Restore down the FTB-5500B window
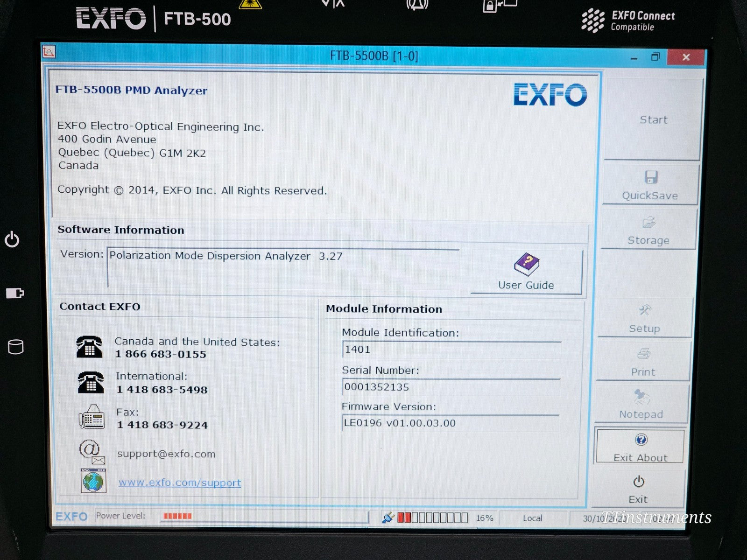Image resolution: width=747 pixels, height=560 pixels. click(655, 57)
